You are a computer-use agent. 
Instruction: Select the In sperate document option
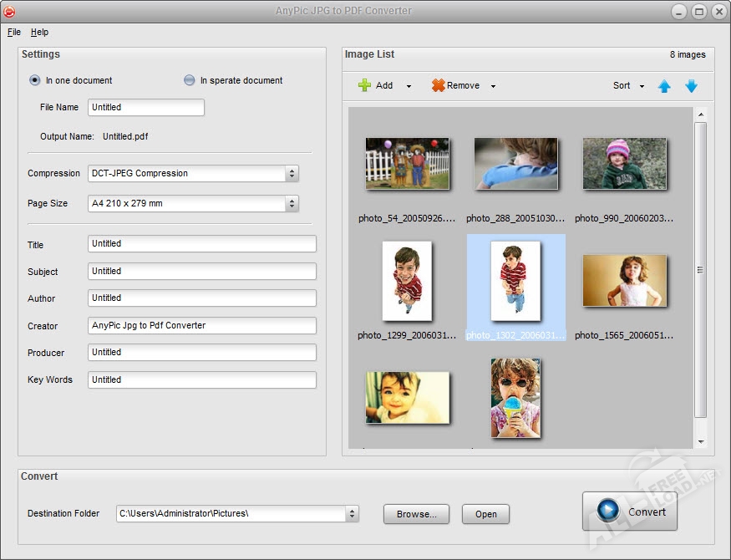[x=189, y=80]
